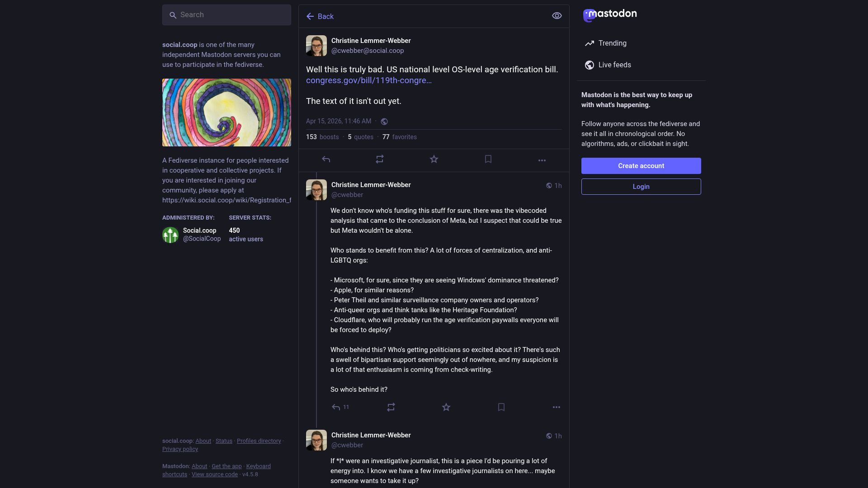Open the Social.coop admin avatar
The height and width of the screenshot is (488, 868).
[170, 235]
